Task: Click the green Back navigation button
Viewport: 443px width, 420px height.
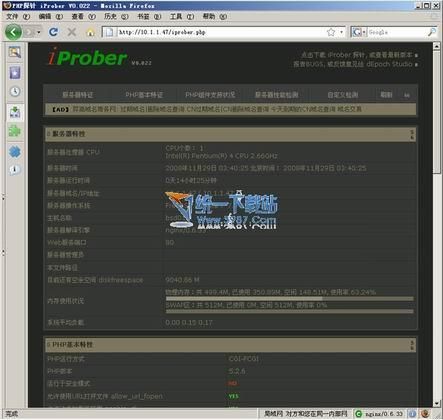Action: pyautogui.click(x=13, y=32)
